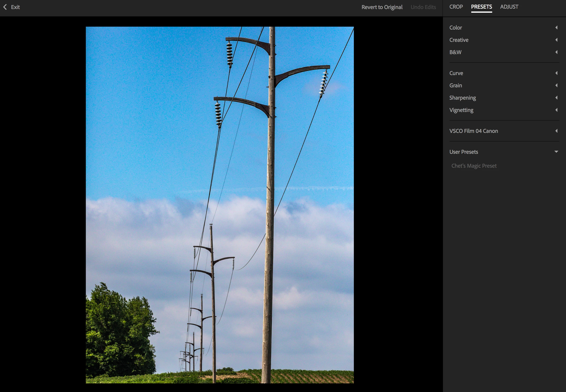Click the Exit label
This screenshot has height=392, width=566.
tap(15, 7)
